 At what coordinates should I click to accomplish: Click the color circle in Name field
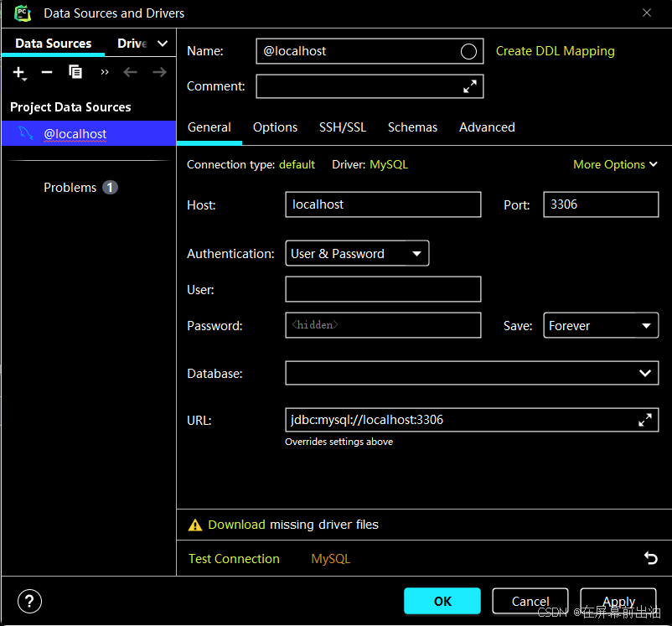468,51
